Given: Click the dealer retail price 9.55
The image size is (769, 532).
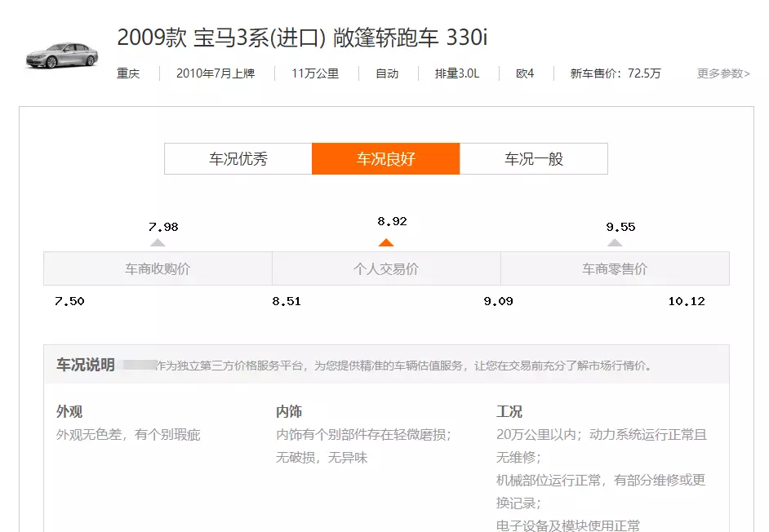Looking at the screenshot, I should pyautogui.click(x=620, y=227).
